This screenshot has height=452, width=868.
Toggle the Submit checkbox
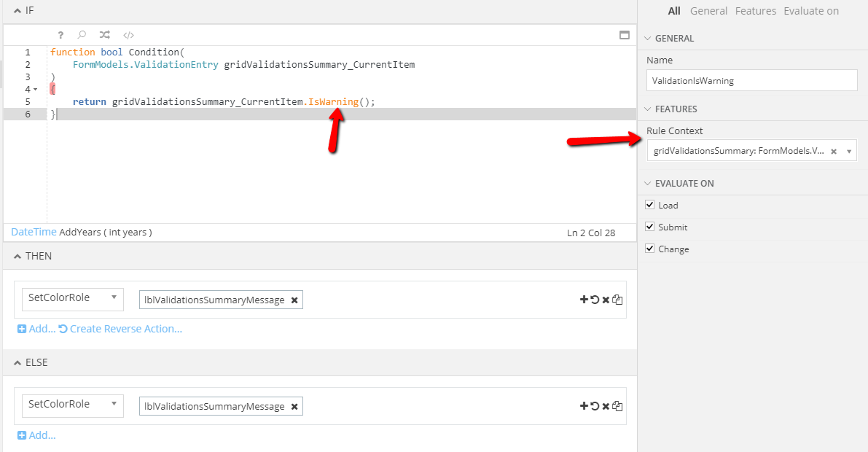coord(649,227)
